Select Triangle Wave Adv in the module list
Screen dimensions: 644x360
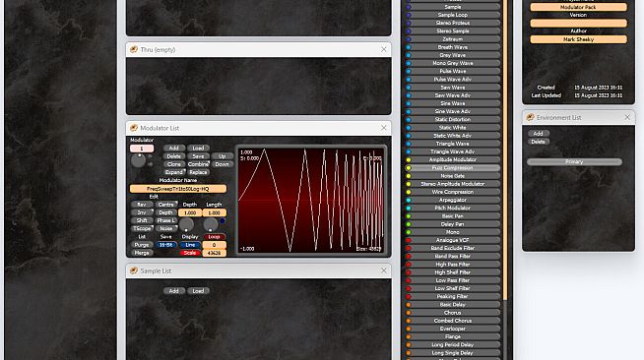453,151
